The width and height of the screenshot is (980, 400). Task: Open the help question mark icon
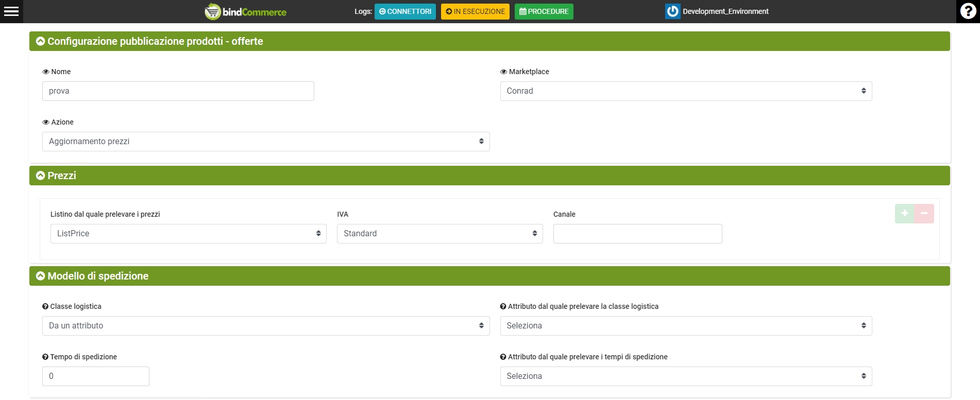coord(968,11)
